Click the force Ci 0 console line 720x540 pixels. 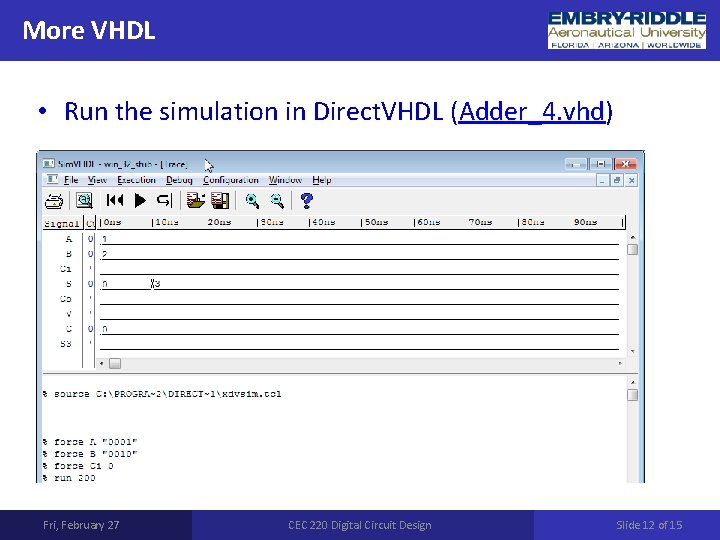(x=78, y=466)
